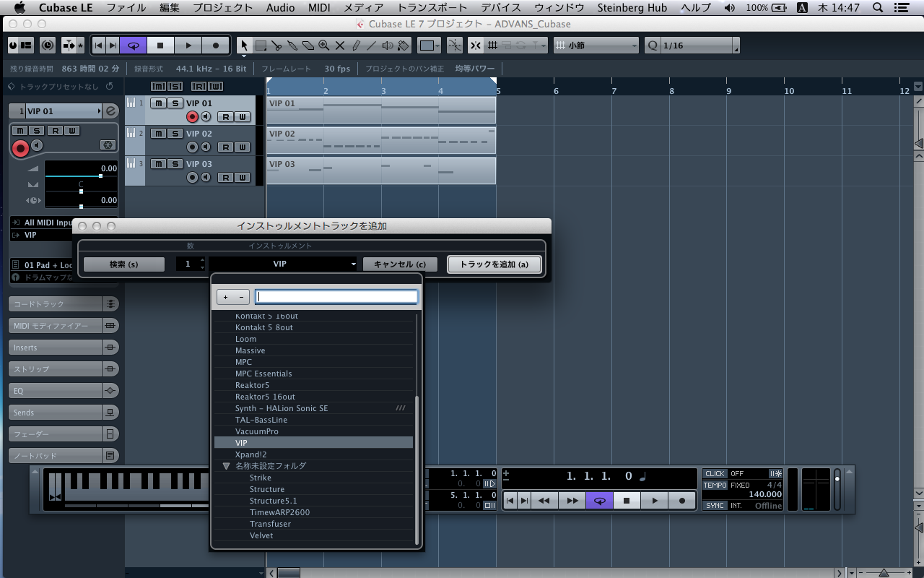Screen dimensions: 924x578
Task: Open the デバイス menu
Action: pyautogui.click(x=501, y=8)
